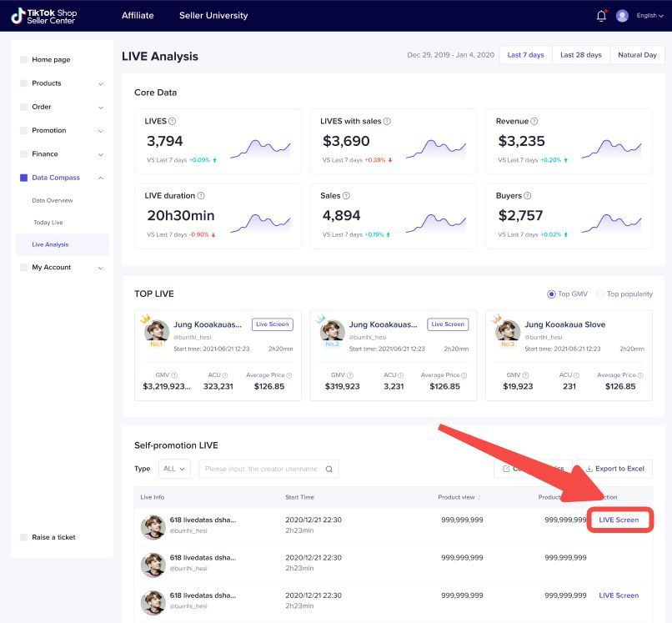Click the info icon beside LIVE duration
Image resolution: width=672 pixels, height=623 pixels.
(201, 195)
